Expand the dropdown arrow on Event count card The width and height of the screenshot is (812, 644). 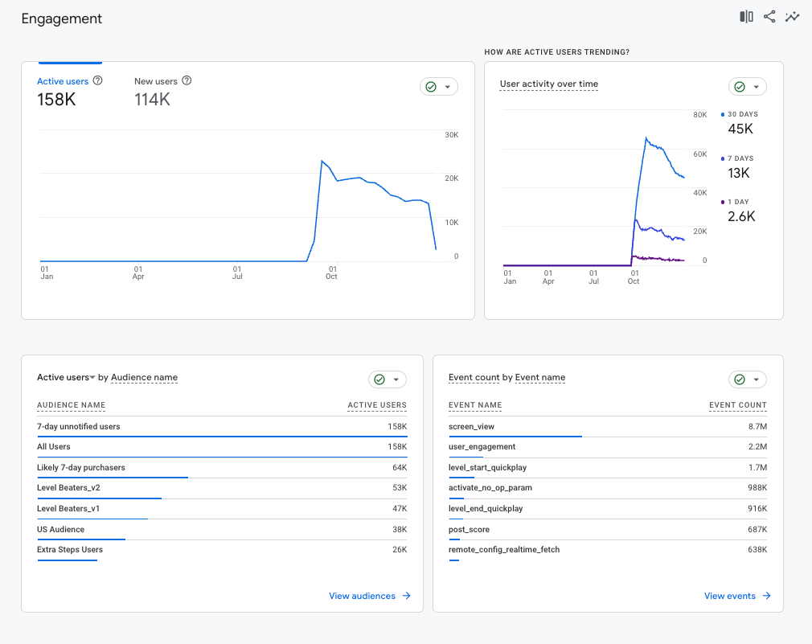[754, 379]
